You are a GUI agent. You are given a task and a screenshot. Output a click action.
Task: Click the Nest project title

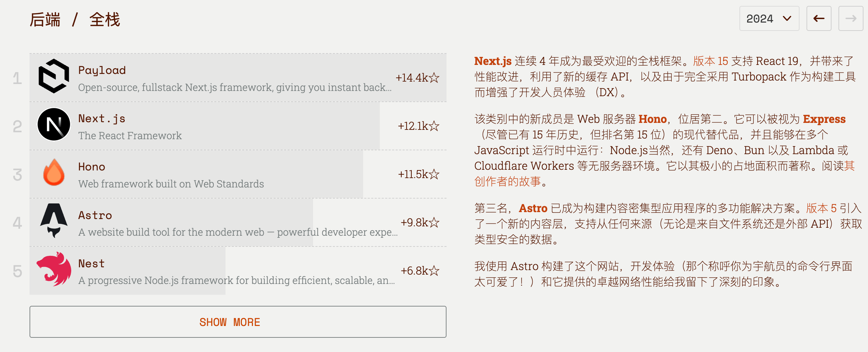91,264
